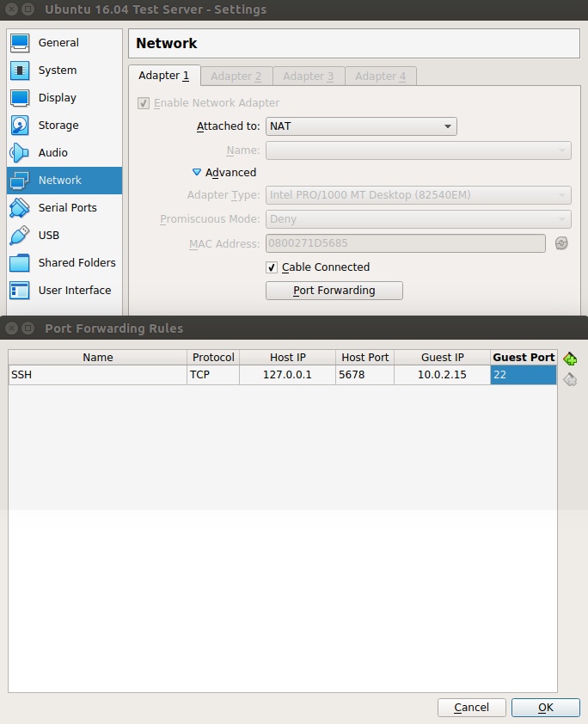Viewport: 588px width, 724px height.
Task: Open USB settings via the plug icon
Action: coord(20,235)
